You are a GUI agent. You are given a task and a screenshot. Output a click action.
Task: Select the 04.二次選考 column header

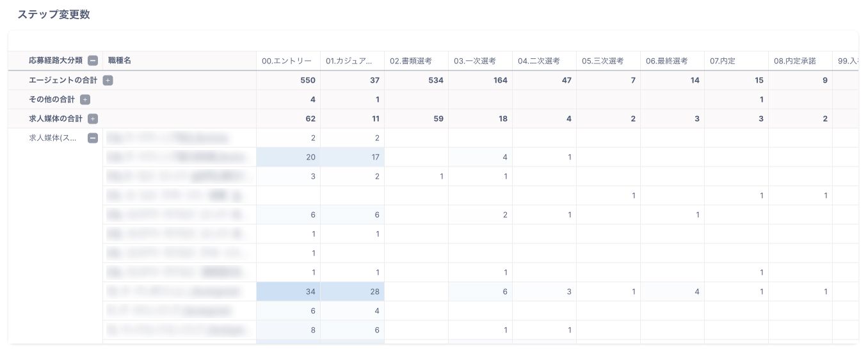point(539,61)
